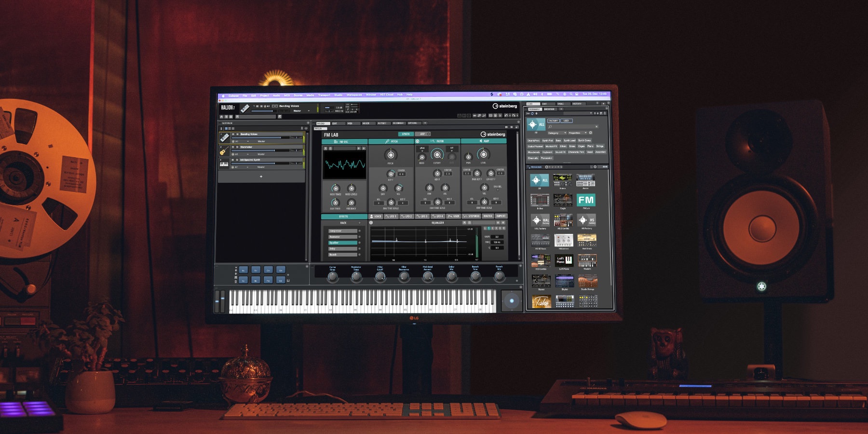Toggle the Compressor effect on/off indicator
Image resolution: width=868 pixels, height=434 pixels.
click(359, 231)
